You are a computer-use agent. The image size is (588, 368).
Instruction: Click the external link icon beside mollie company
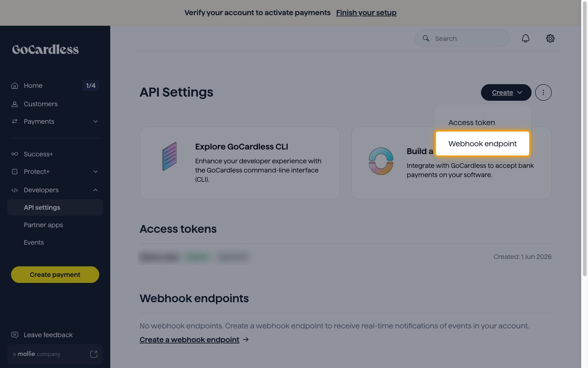[94, 354]
